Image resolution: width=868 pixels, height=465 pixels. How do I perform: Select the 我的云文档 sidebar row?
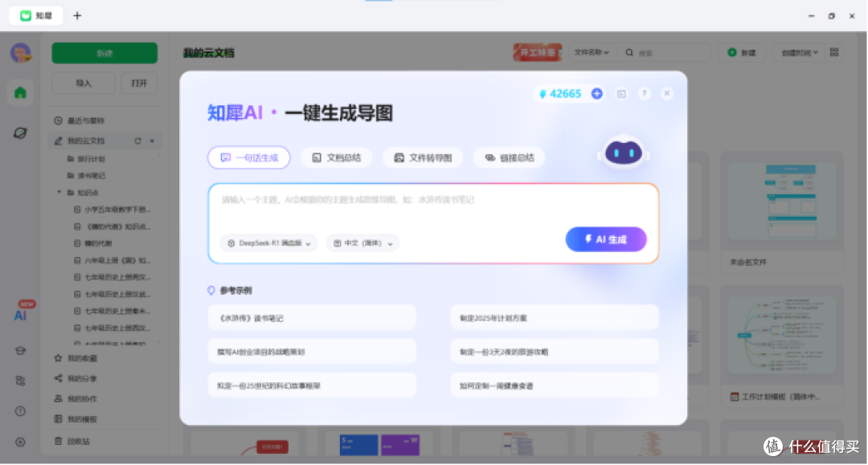pos(105,141)
